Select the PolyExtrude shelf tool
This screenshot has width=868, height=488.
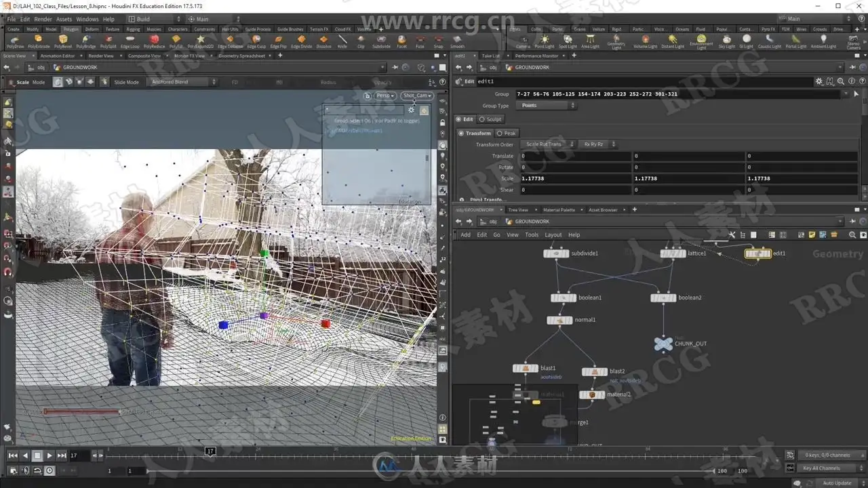pyautogui.click(x=39, y=42)
